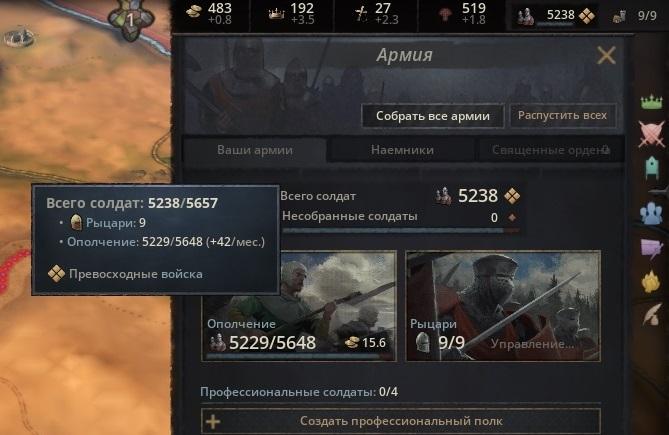Click the piety cross icon in top bar
Screen dimensions: 669x435
point(361,14)
